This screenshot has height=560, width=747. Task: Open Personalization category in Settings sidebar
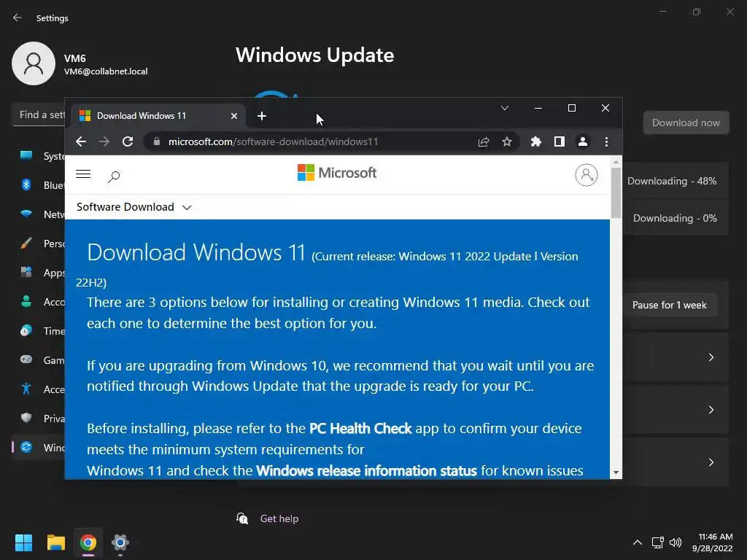39,244
